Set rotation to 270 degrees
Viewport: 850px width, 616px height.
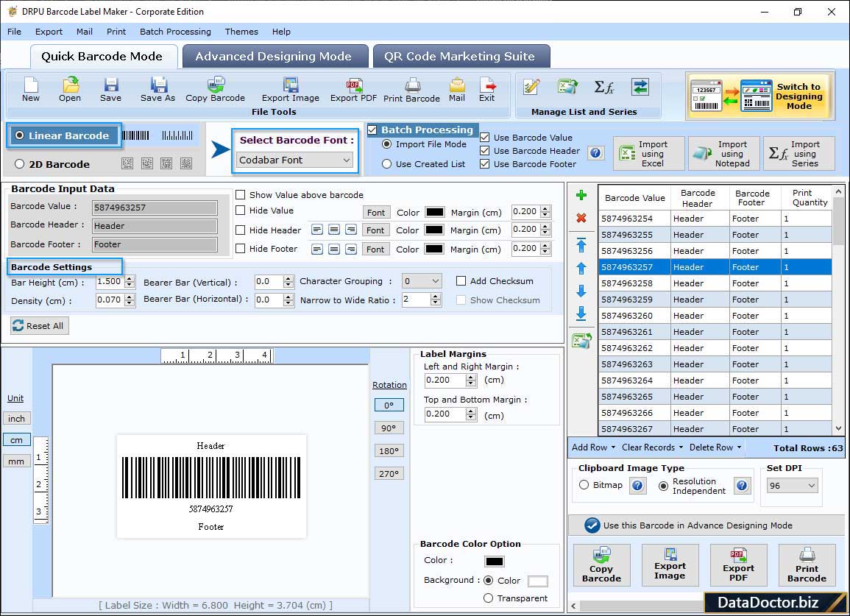(389, 473)
